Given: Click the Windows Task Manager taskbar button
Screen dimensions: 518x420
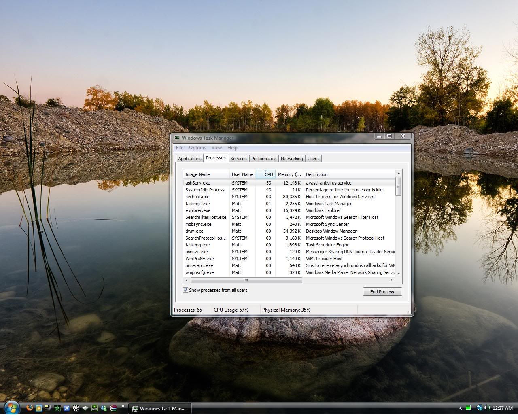Looking at the screenshot, I should point(160,408).
